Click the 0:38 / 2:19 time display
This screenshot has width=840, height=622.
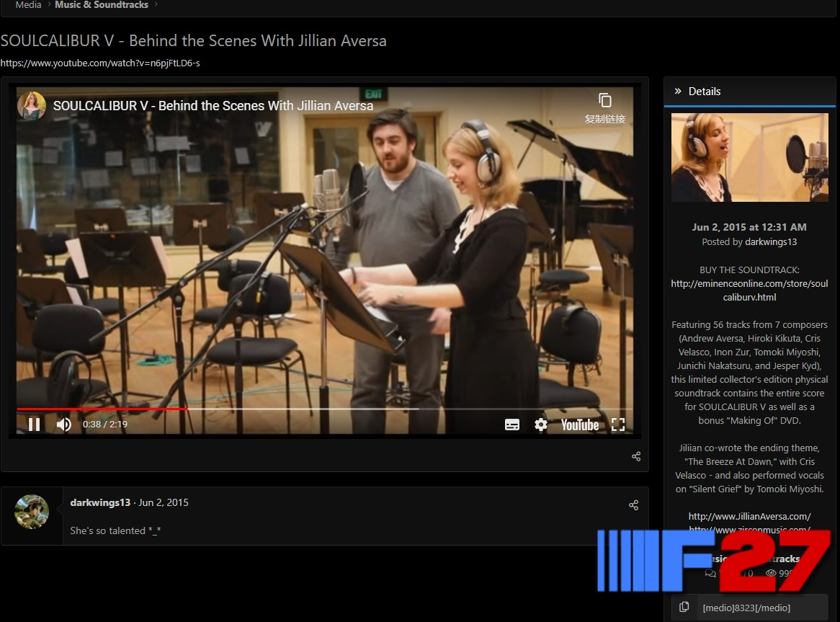[105, 425]
